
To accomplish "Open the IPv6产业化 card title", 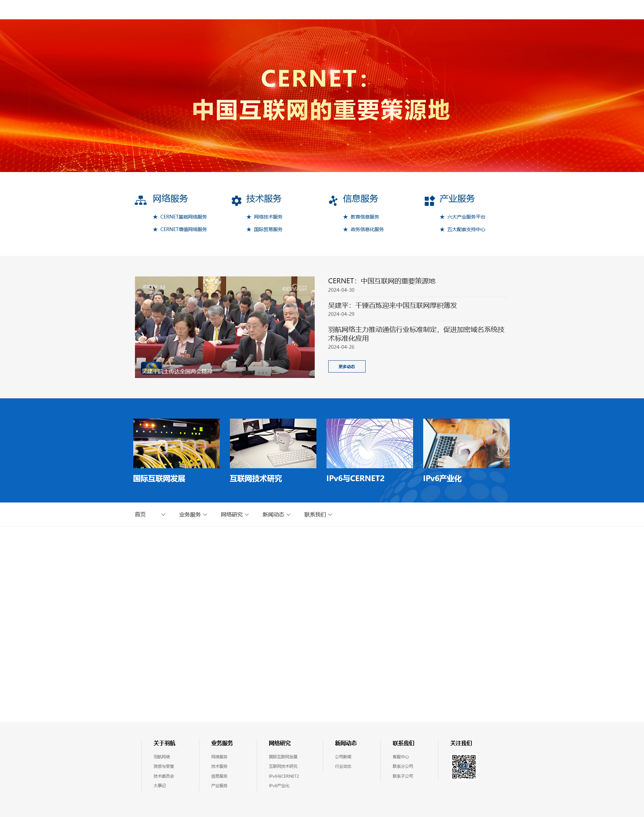I will point(442,478).
